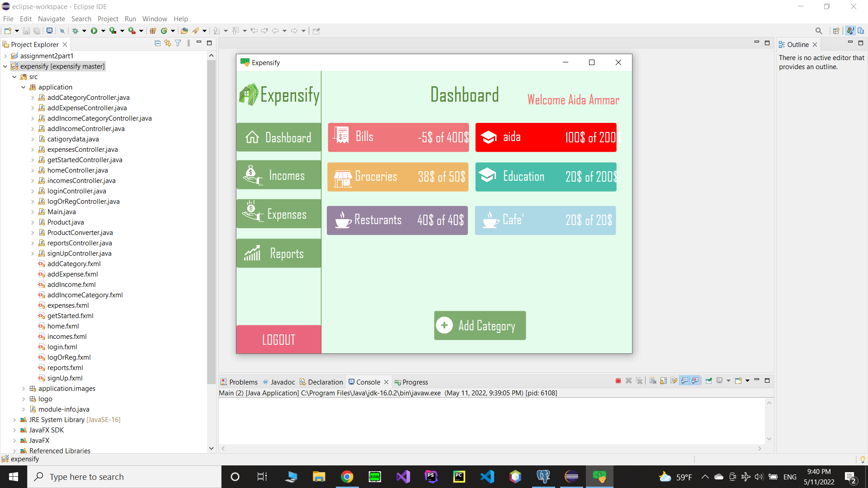Click the New Java Package icon
The height and width of the screenshot is (488, 868).
click(x=153, y=31)
